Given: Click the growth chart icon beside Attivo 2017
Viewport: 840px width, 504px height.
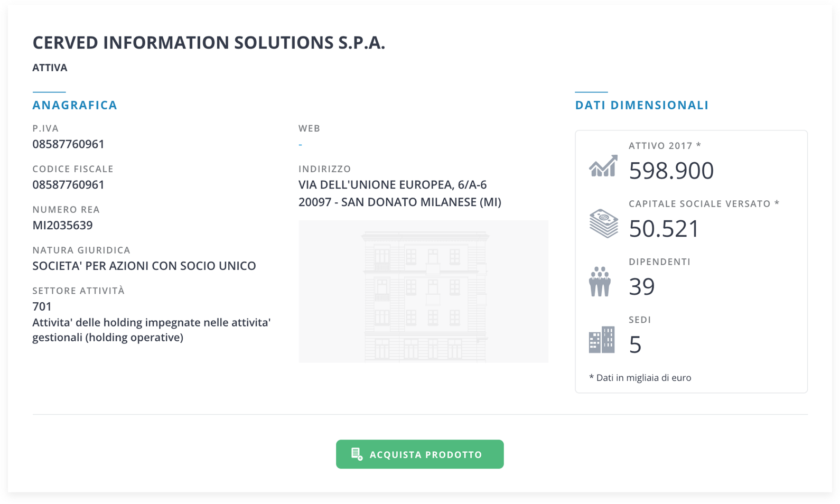Looking at the screenshot, I should click(x=603, y=166).
